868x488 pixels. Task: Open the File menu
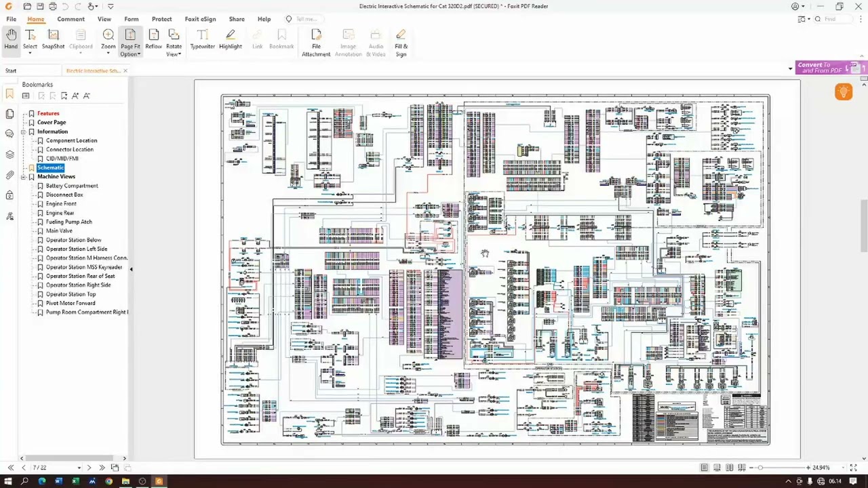pyautogui.click(x=12, y=19)
